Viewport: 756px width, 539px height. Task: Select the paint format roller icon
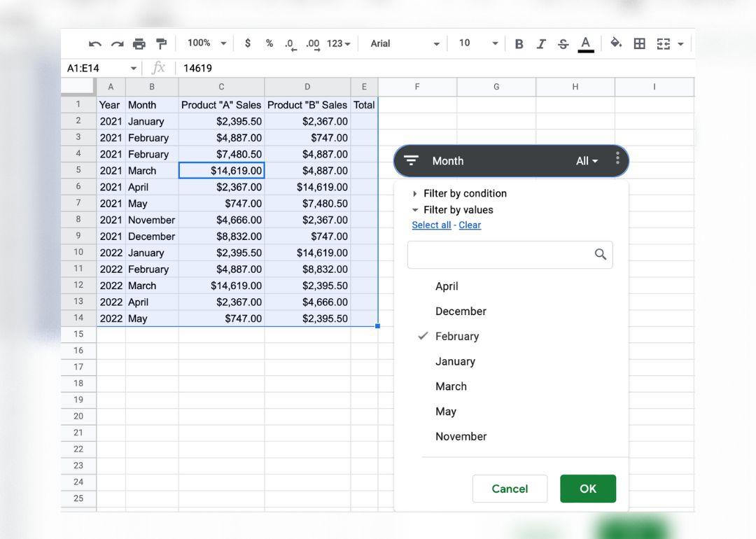[x=162, y=44]
